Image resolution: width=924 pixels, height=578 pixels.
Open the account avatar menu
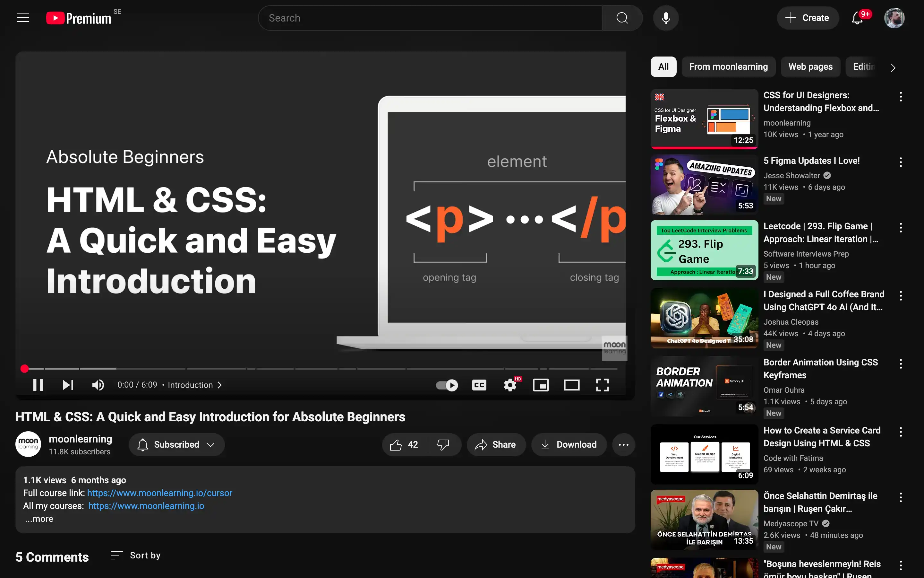(x=894, y=18)
